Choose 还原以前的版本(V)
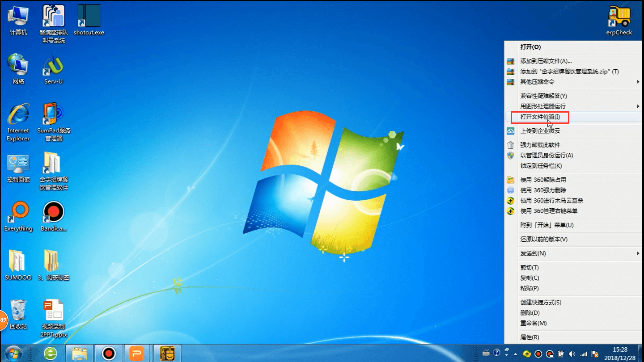Image resolution: width=644 pixels, height=362 pixels. 573,240
